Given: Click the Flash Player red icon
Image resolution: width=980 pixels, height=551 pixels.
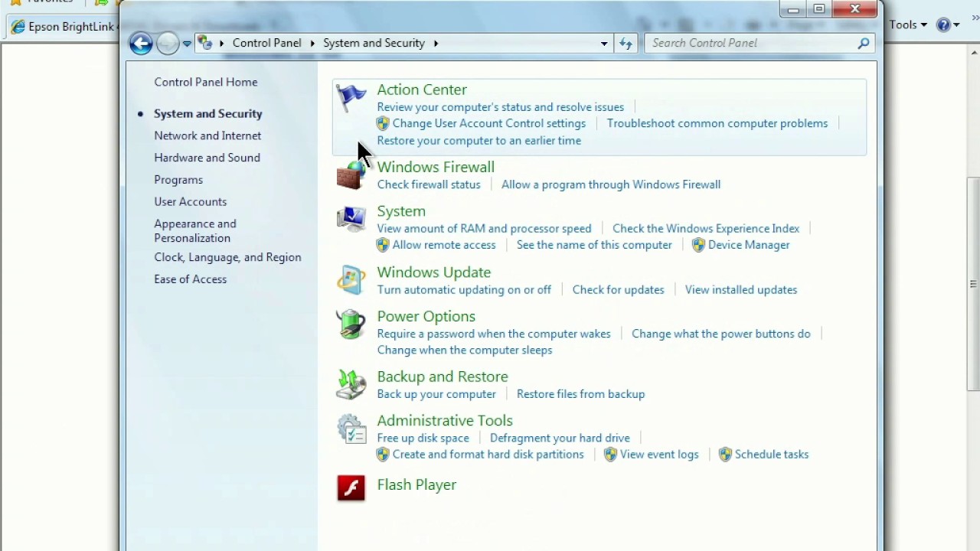Looking at the screenshot, I should (351, 487).
